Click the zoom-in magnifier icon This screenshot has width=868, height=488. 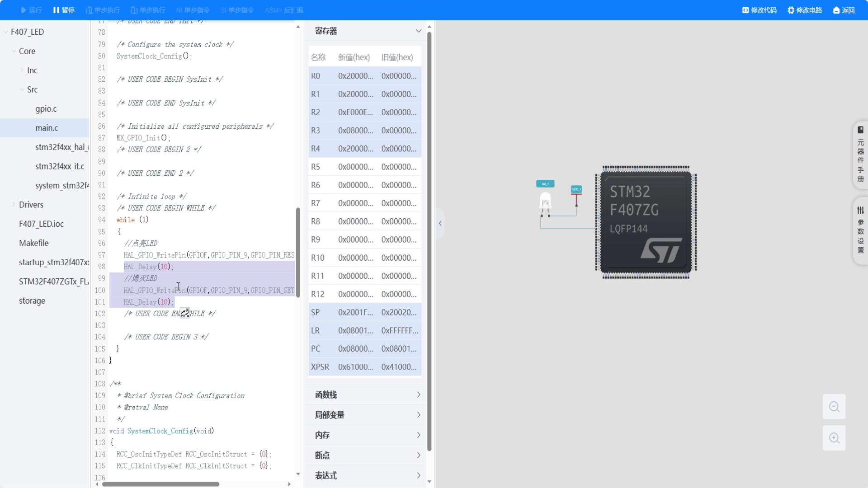tap(834, 438)
